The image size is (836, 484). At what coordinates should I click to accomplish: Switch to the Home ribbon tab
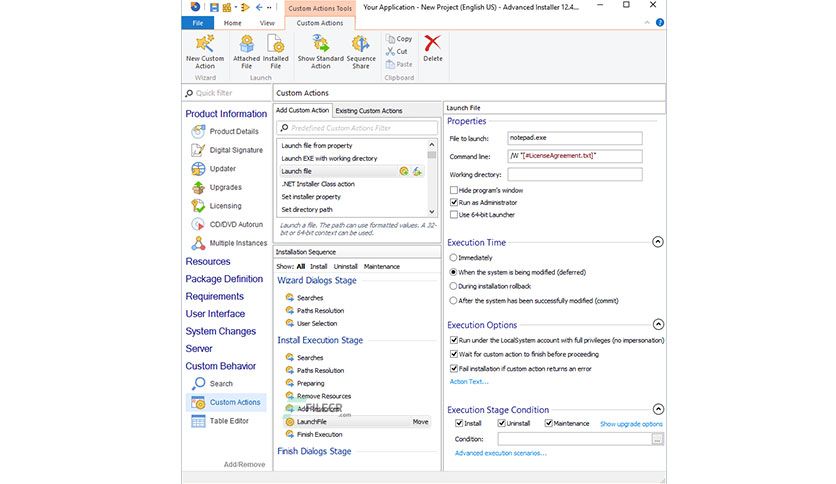pos(232,23)
